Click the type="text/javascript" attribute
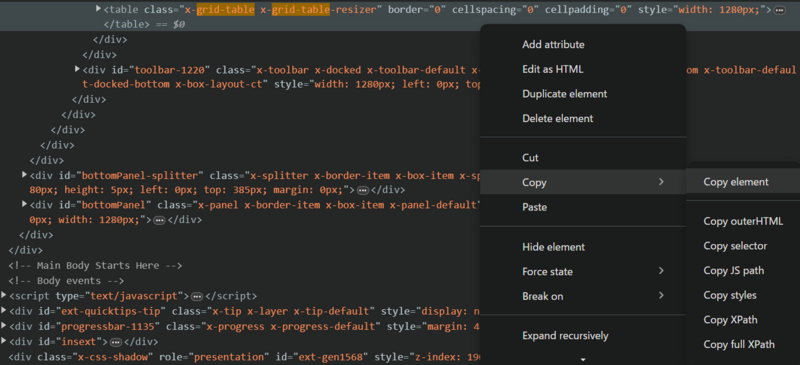800x365 pixels. click(119, 296)
